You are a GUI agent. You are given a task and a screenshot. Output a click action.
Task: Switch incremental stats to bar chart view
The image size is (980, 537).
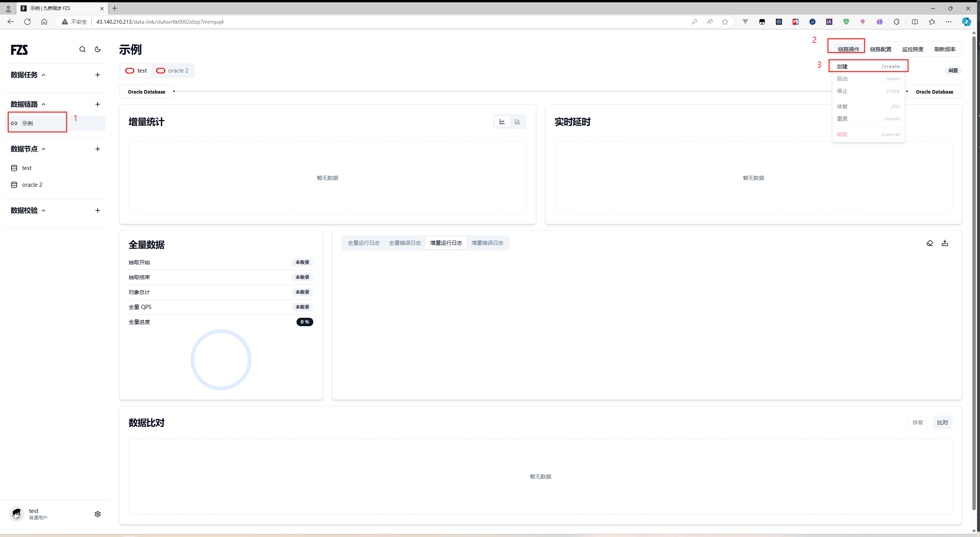pyautogui.click(x=517, y=121)
